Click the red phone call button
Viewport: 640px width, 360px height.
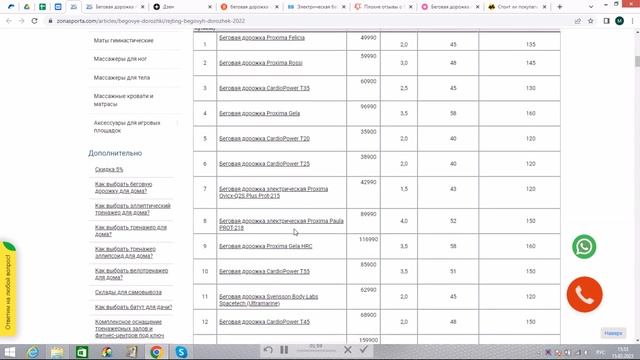[584, 294]
